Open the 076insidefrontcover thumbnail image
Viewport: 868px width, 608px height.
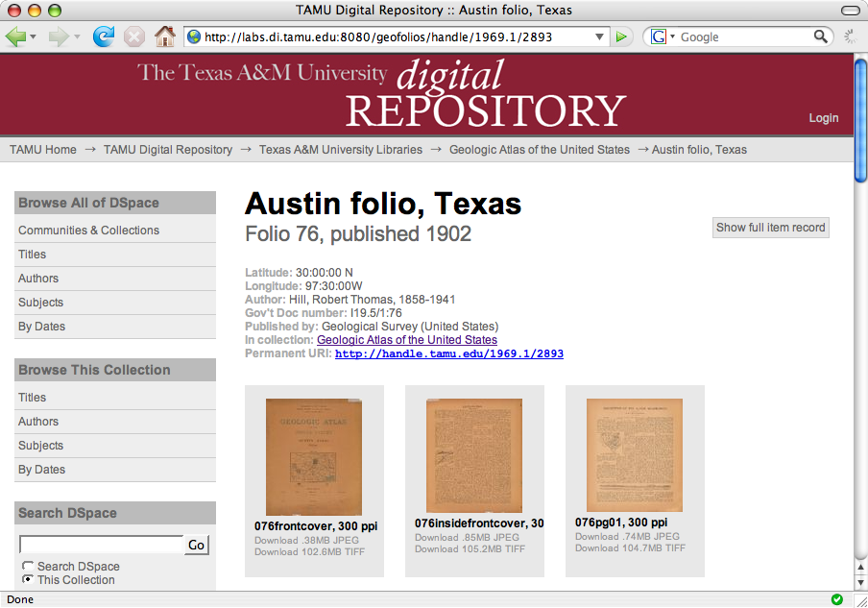pos(474,455)
